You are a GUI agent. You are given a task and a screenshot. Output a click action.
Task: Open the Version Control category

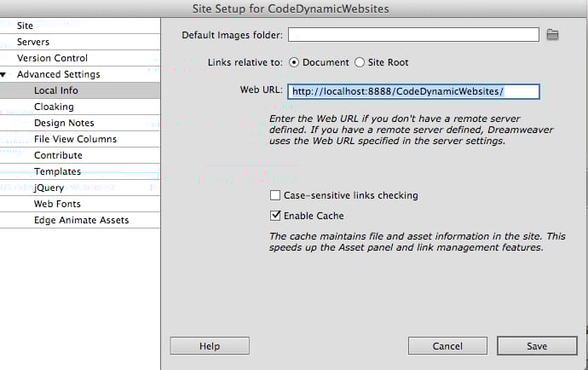tap(80, 58)
